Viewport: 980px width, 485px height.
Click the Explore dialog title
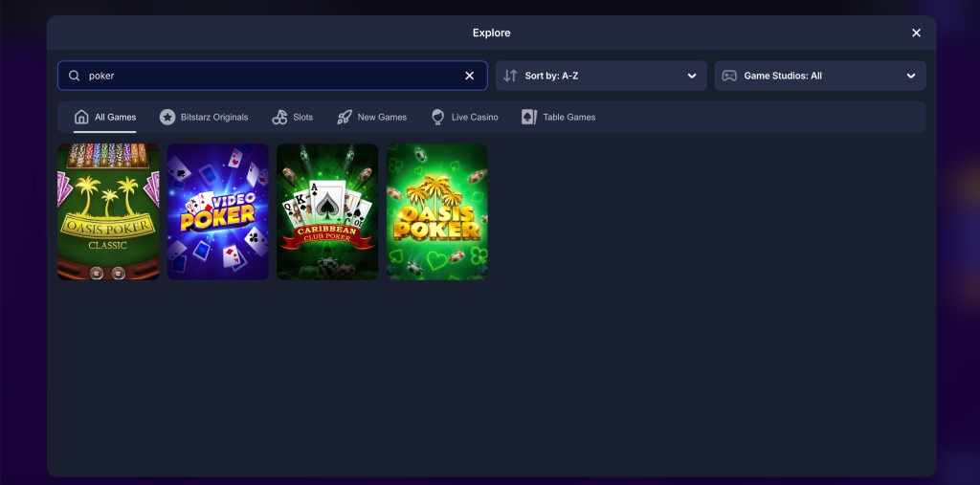point(491,33)
